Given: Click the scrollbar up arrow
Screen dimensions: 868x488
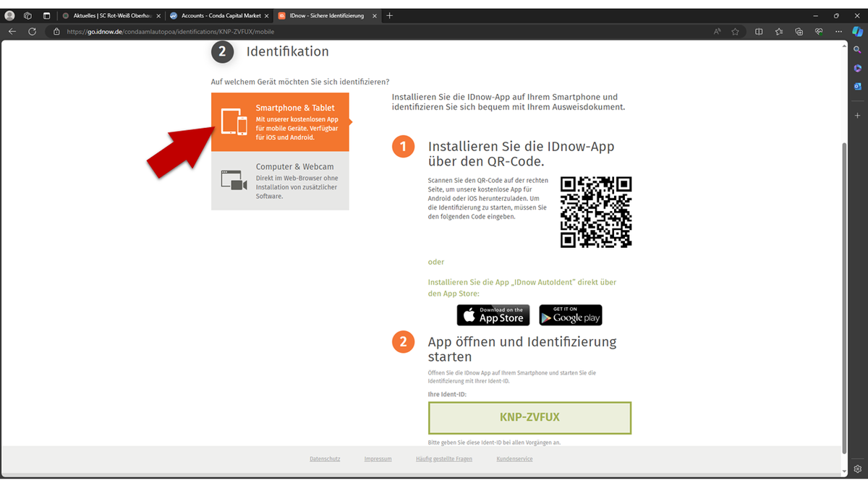Looking at the screenshot, I should pyautogui.click(x=843, y=45).
